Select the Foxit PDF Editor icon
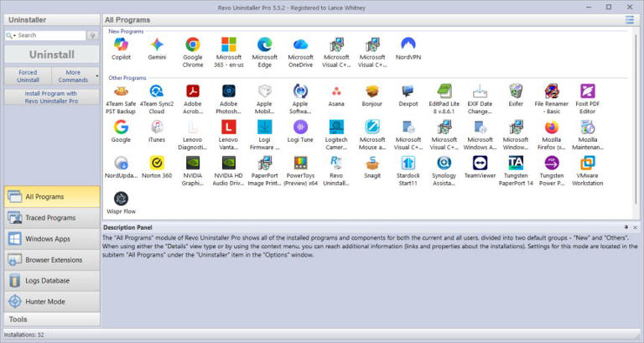 588,91
